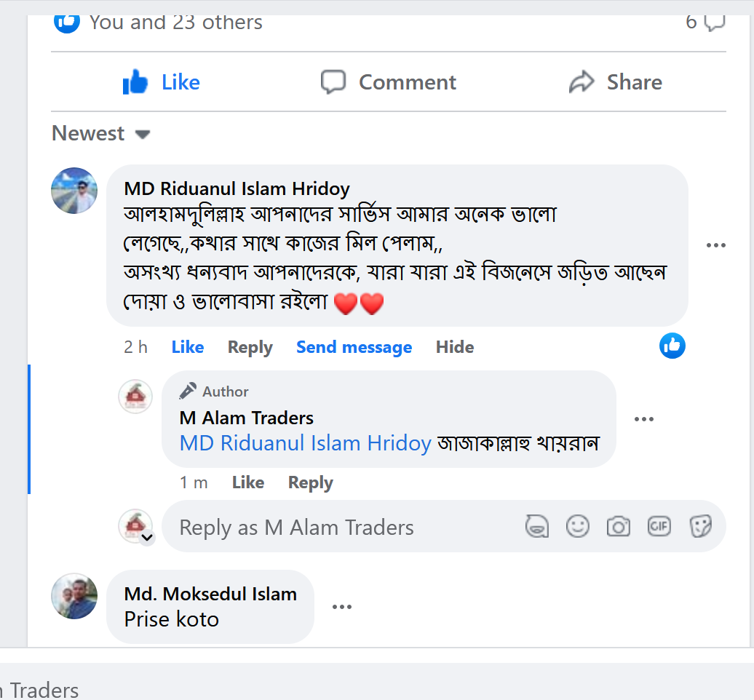Open Md. Moksedul Islam's profile picture

click(x=74, y=596)
